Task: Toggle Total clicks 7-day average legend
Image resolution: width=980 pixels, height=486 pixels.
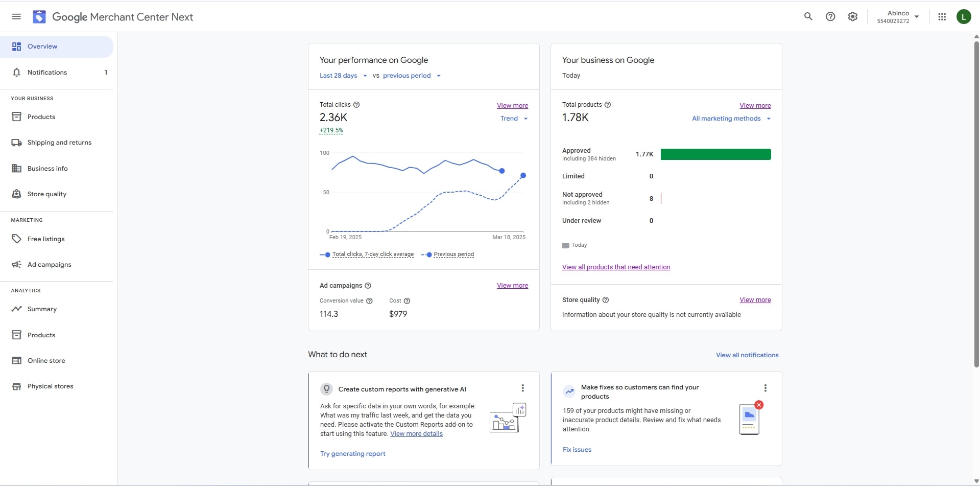Action: 367,254
